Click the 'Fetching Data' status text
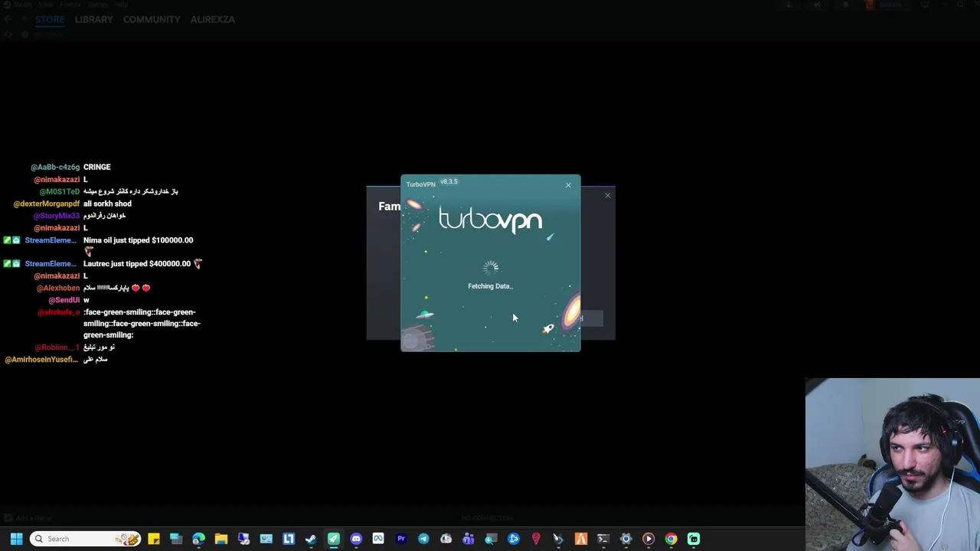The height and width of the screenshot is (551, 980). tap(490, 286)
